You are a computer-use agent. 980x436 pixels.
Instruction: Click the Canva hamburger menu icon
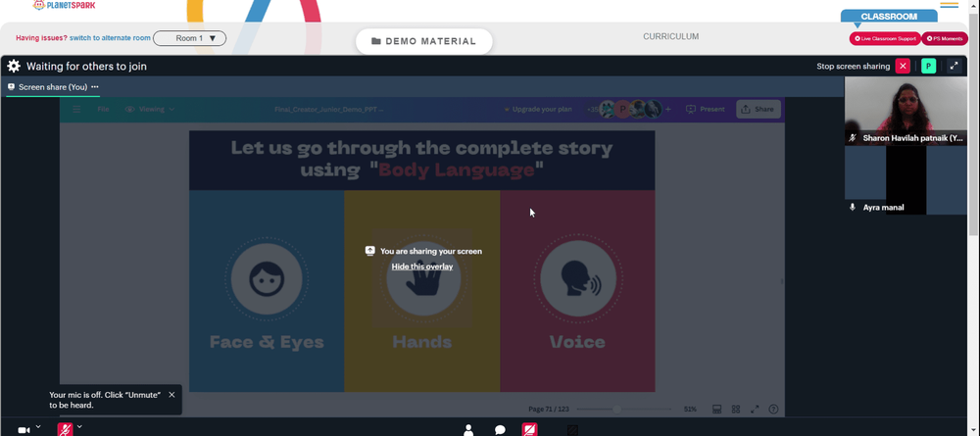click(x=76, y=110)
